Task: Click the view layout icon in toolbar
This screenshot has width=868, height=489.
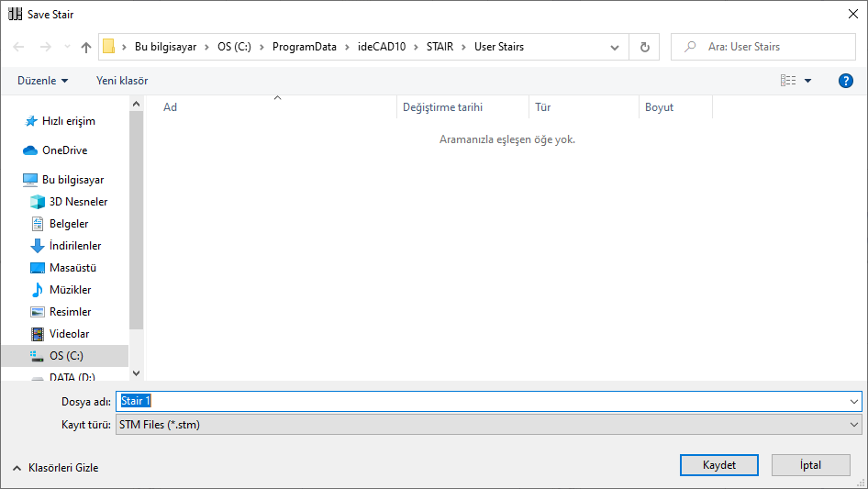Action: 788,81
